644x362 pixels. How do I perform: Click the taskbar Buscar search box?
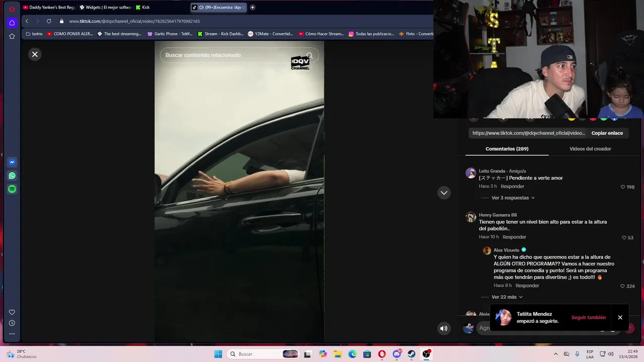pyautogui.click(x=264, y=354)
